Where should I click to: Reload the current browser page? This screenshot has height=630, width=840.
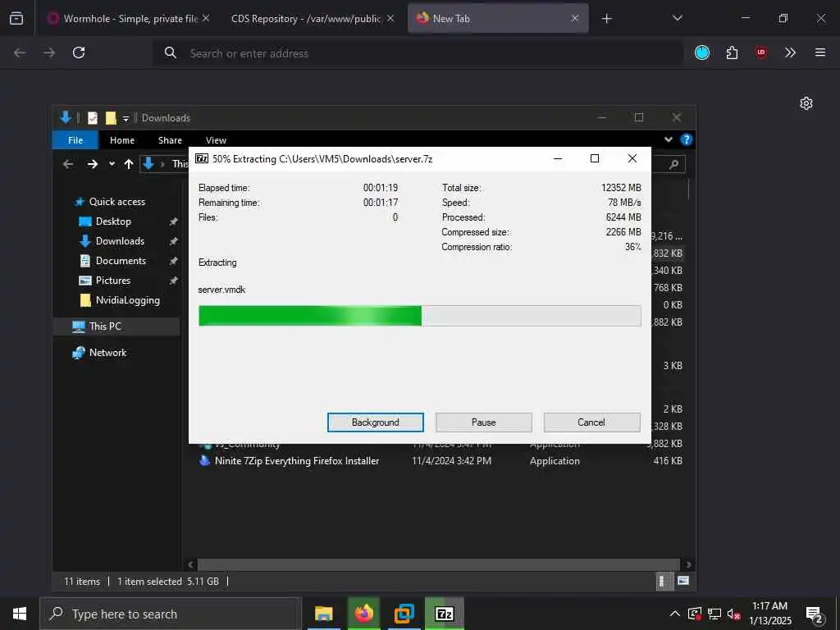pyautogui.click(x=79, y=52)
